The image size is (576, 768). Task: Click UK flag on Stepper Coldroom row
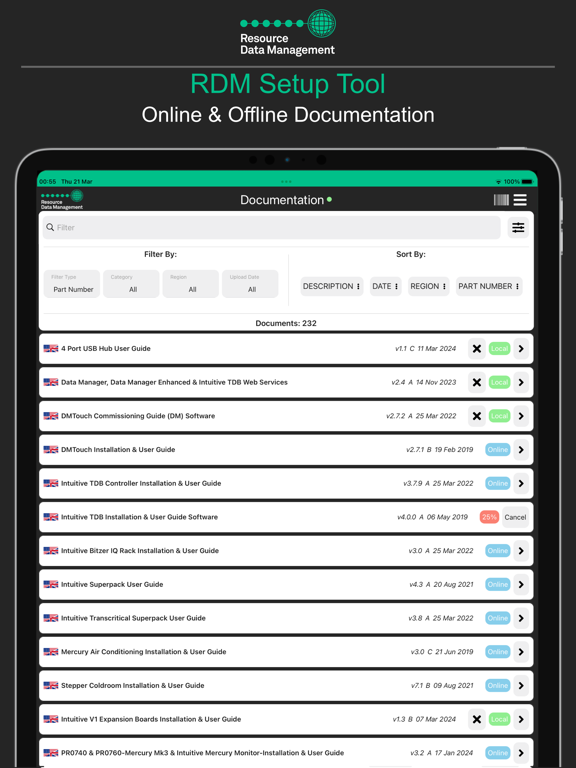coord(51,685)
